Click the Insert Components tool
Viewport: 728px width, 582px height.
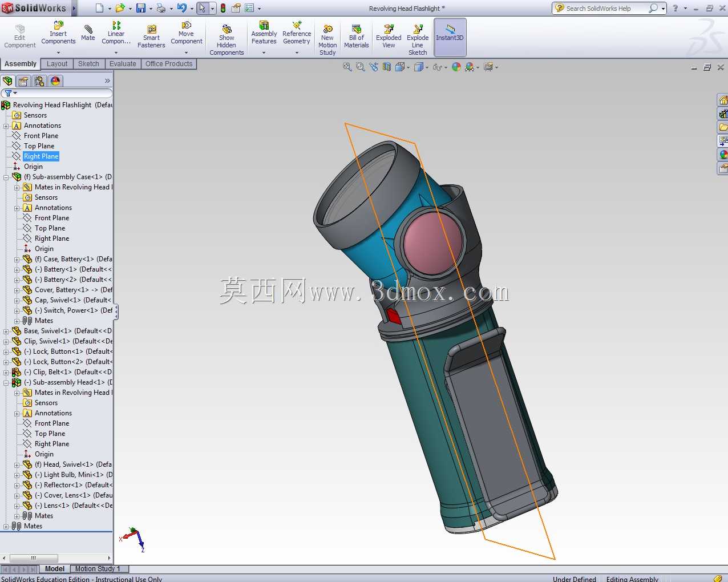[x=58, y=33]
